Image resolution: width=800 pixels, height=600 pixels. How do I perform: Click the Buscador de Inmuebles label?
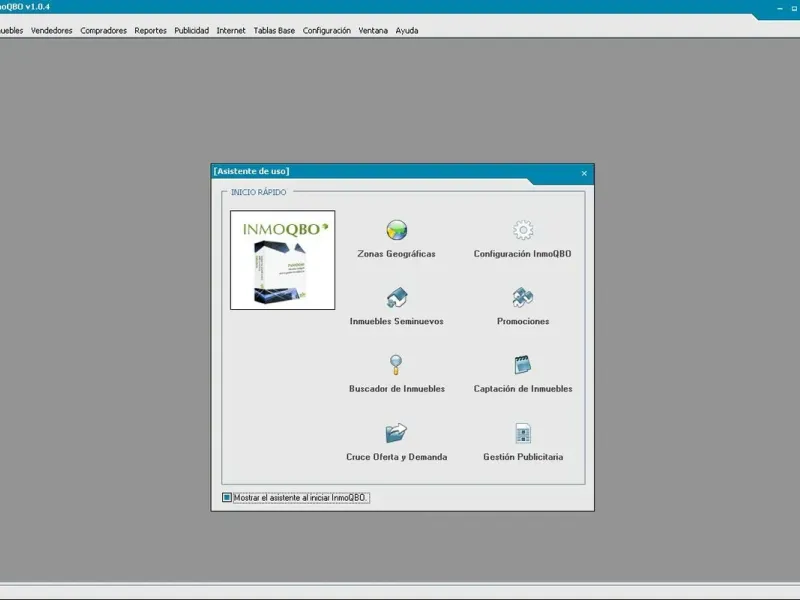point(397,389)
